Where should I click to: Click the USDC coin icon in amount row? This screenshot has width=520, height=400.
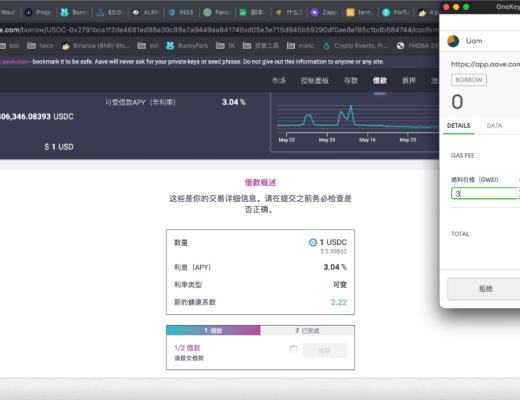point(313,242)
